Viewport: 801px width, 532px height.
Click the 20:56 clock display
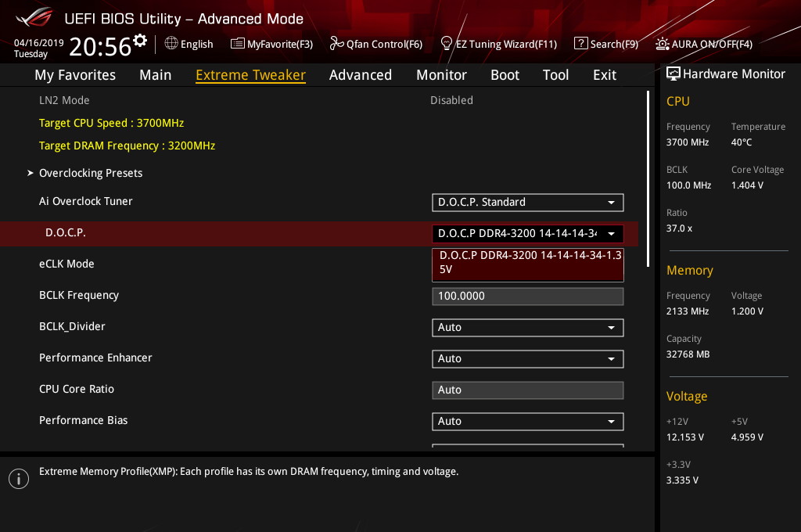tap(100, 46)
